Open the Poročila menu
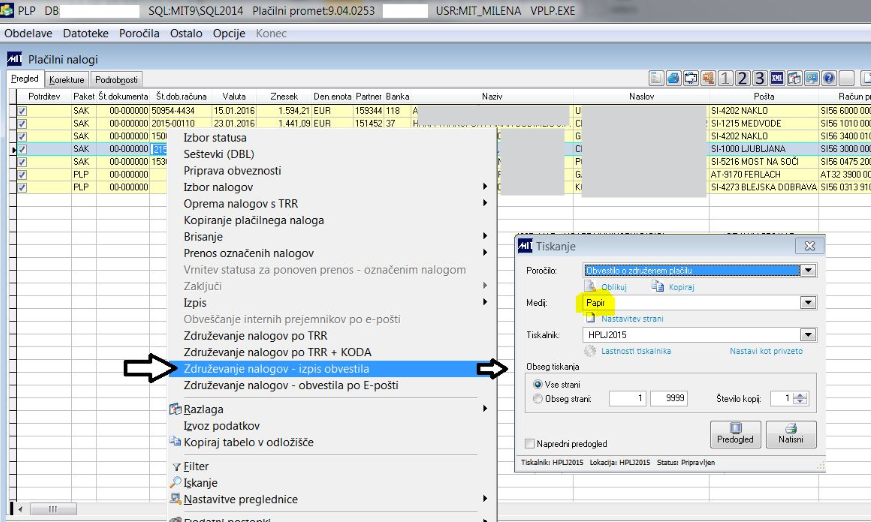This screenshot has height=522, width=871. tap(139, 33)
